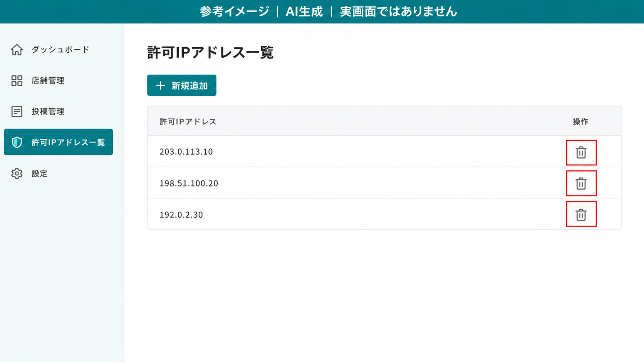Click the 操作 column header
644x362 pixels.
(x=580, y=122)
